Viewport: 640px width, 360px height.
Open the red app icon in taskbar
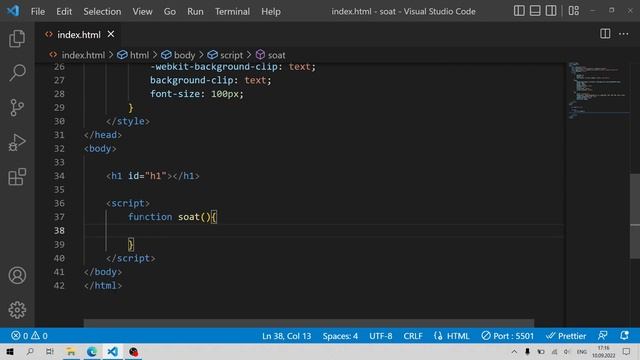pos(133,351)
